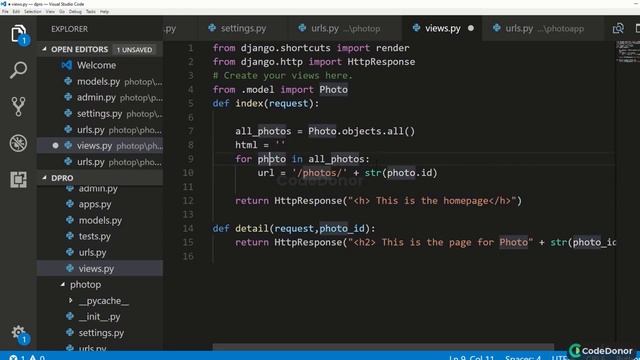Open the Selection menu
640x360 pixels.
coord(33,11)
